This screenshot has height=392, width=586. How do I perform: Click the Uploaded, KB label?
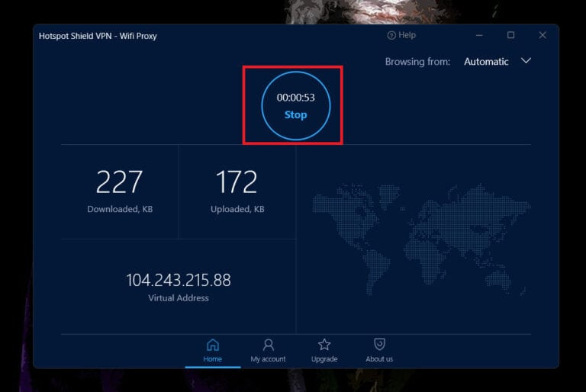(x=237, y=209)
